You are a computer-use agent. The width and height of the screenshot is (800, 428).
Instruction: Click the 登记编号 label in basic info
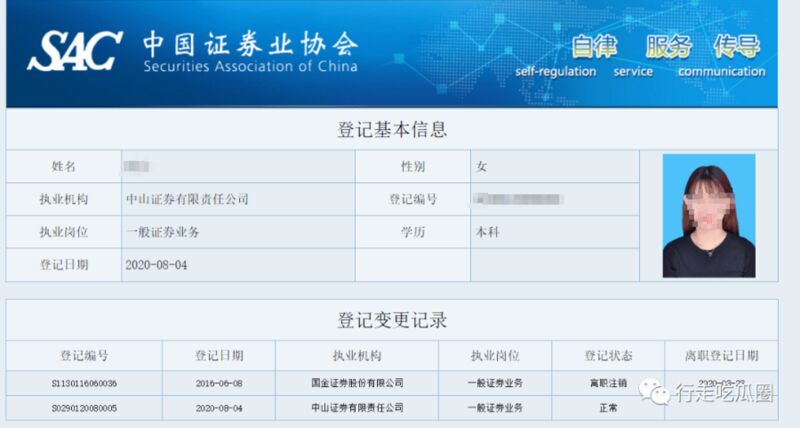tap(413, 199)
